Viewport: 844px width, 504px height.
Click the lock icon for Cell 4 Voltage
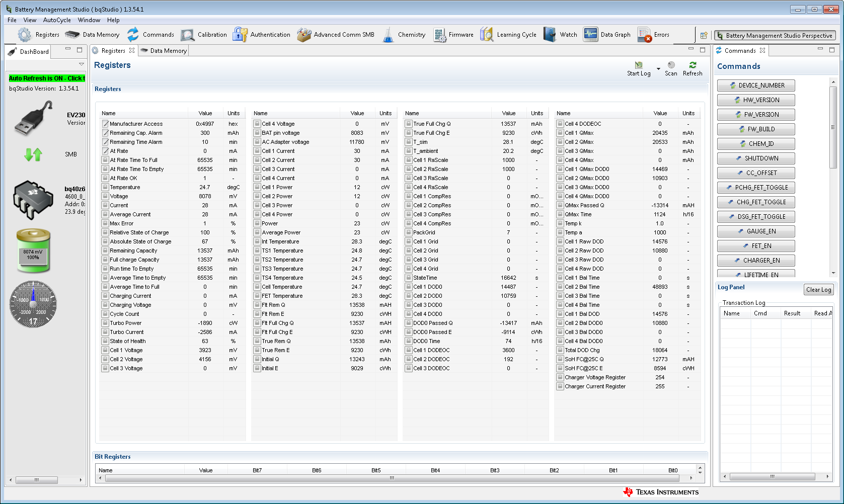pos(257,124)
